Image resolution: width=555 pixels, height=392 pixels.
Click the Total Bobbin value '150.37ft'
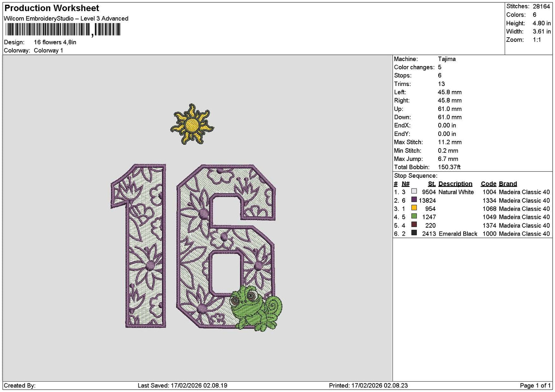point(449,167)
